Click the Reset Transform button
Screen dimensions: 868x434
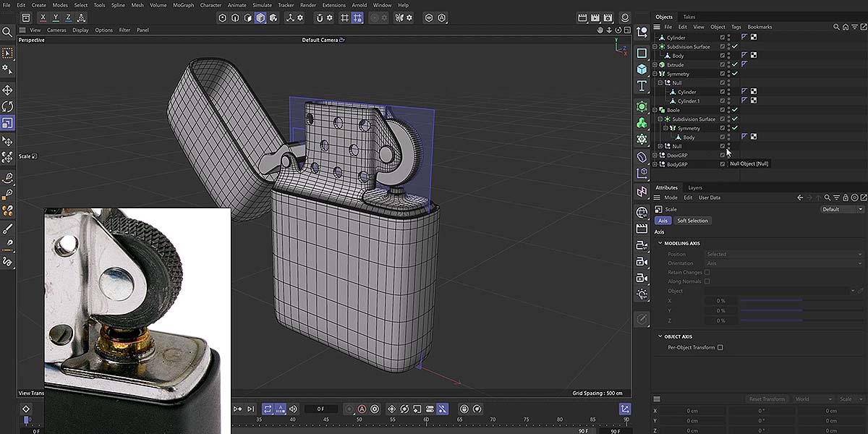(x=767, y=399)
